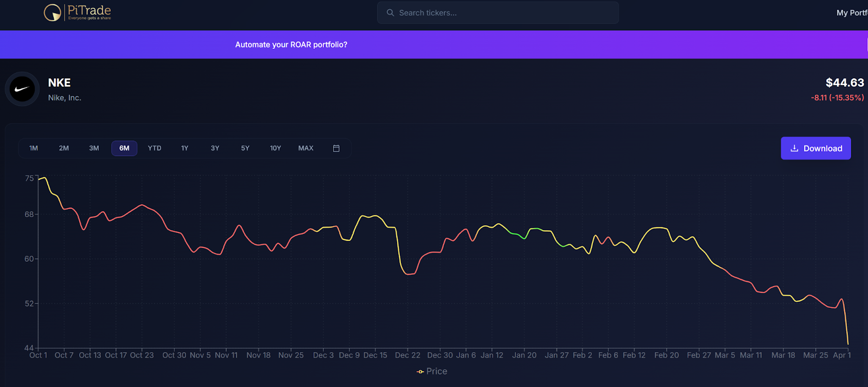Select the 2M time range
The width and height of the screenshot is (868, 387).
(64, 148)
